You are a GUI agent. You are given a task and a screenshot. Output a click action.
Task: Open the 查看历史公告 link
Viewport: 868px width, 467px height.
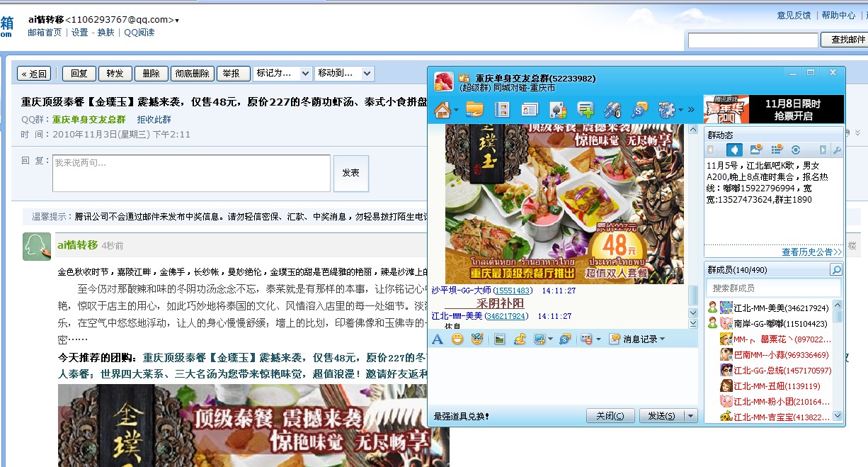click(811, 252)
